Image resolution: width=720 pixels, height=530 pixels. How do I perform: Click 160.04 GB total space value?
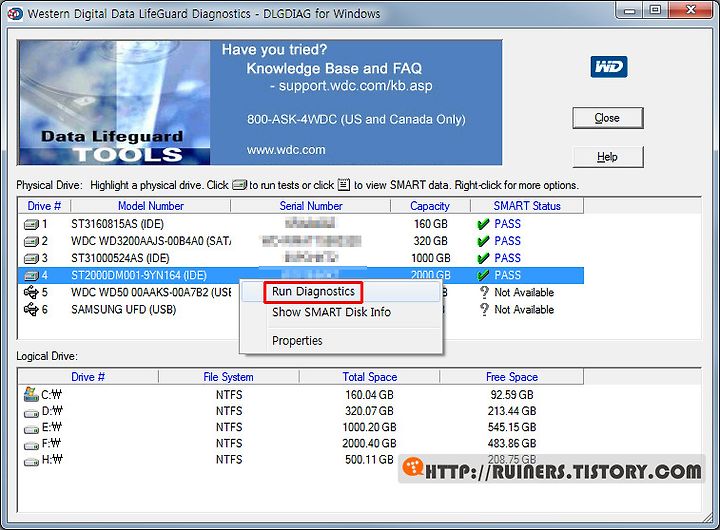(369, 395)
